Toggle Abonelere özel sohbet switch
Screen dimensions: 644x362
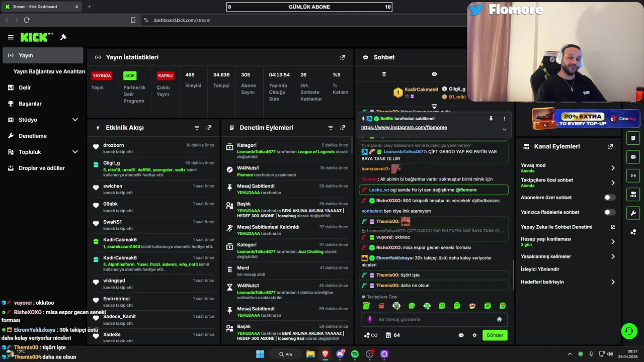610,198
